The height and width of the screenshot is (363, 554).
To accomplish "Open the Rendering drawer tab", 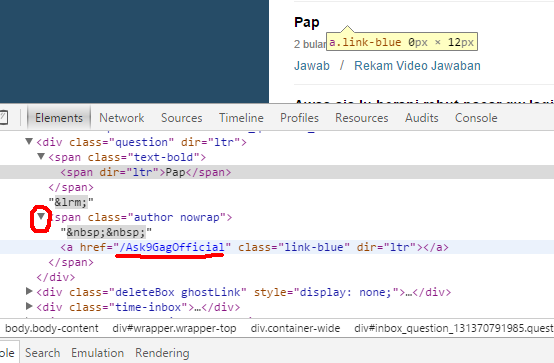I will click(162, 353).
